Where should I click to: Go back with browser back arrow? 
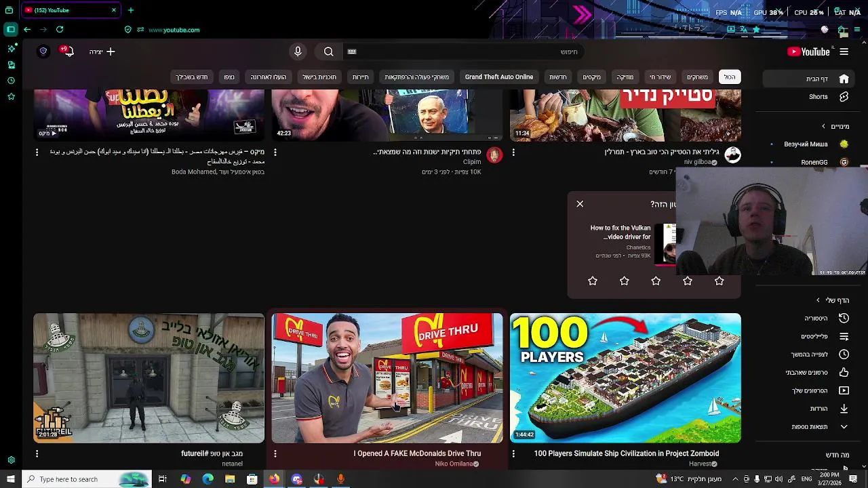[x=27, y=30]
